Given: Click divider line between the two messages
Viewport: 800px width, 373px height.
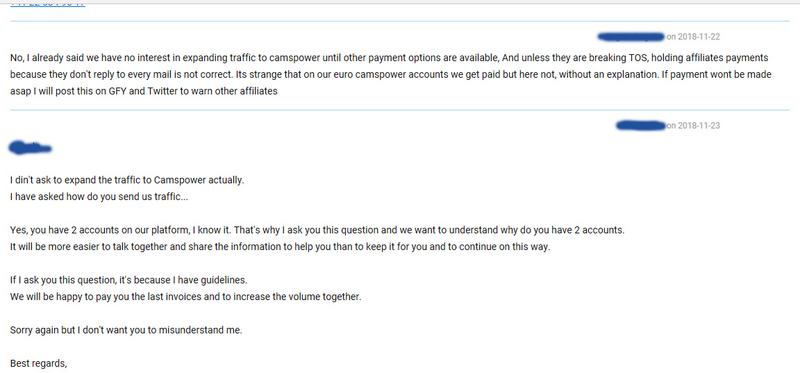Looking at the screenshot, I should tap(399, 110).
